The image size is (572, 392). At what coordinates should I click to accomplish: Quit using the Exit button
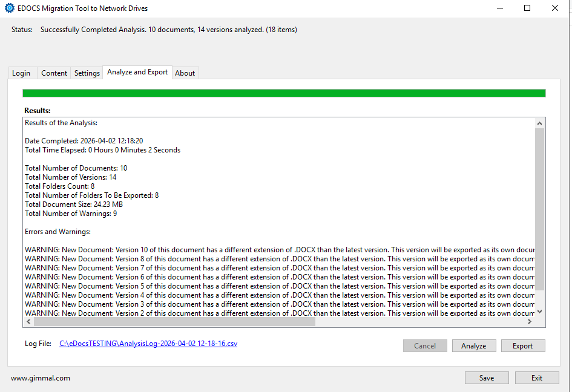537,378
